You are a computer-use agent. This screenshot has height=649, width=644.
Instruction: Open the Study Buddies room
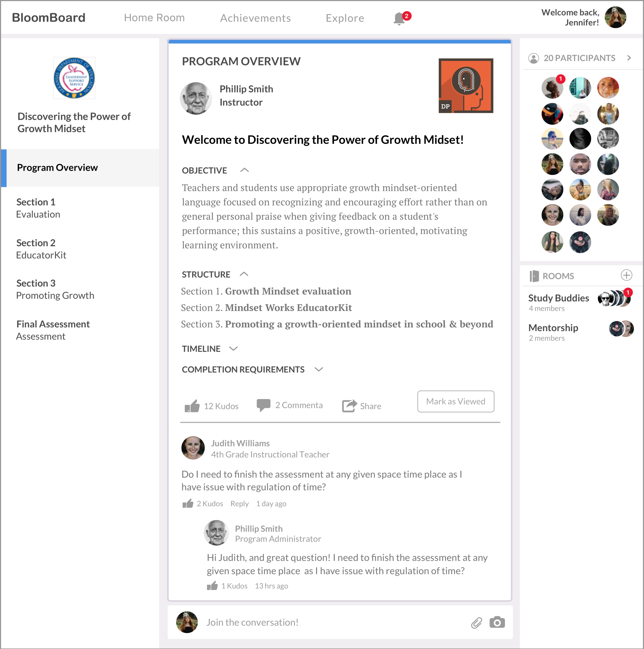[558, 298]
